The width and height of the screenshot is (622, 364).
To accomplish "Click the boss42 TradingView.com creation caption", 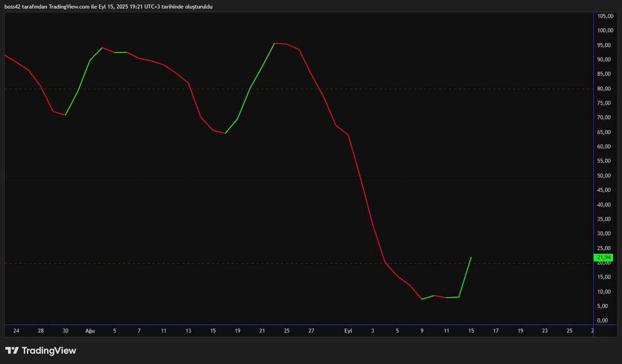I will [109, 7].
